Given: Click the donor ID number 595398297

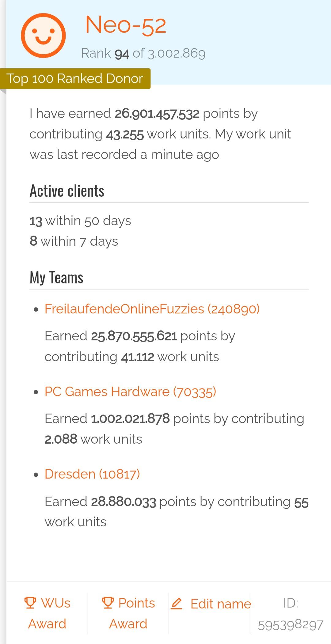Looking at the screenshot, I should pyautogui.click(x=290, y=625).
